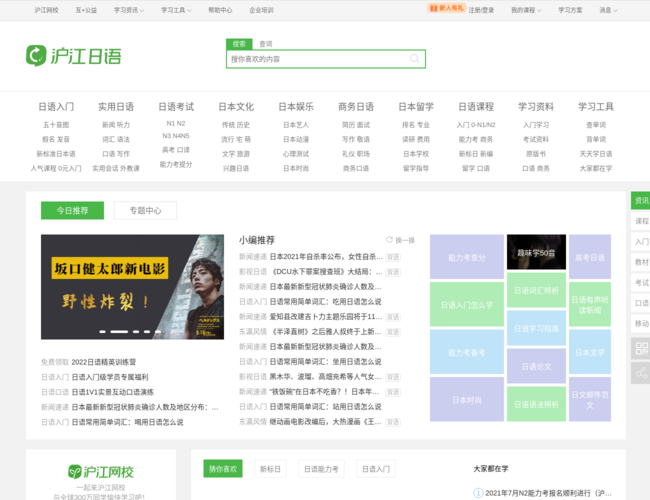Expand the 学习工具 dropdown in top bar
Image resolution: width=650 pixels, height=500 pixels.
[176, 10]
